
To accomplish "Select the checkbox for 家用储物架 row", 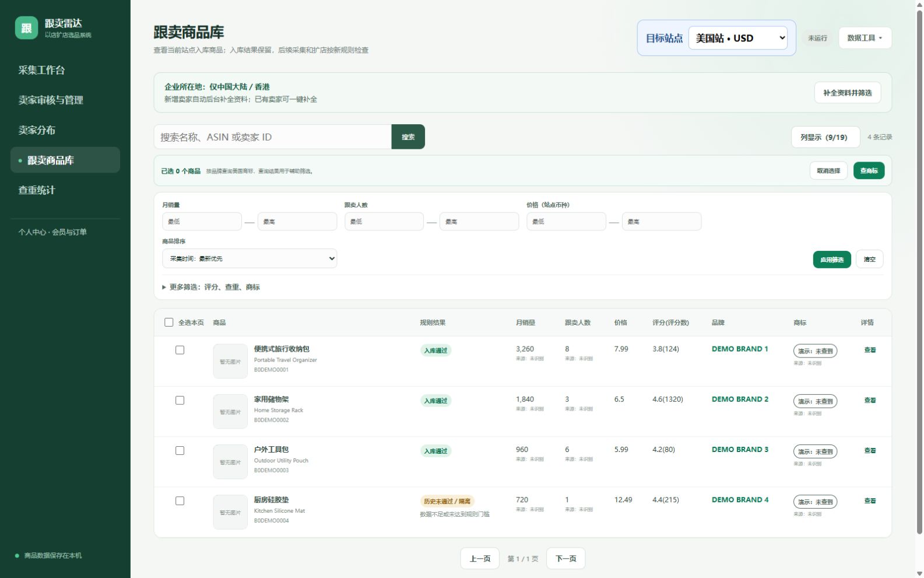I will [x=180, y=400].
